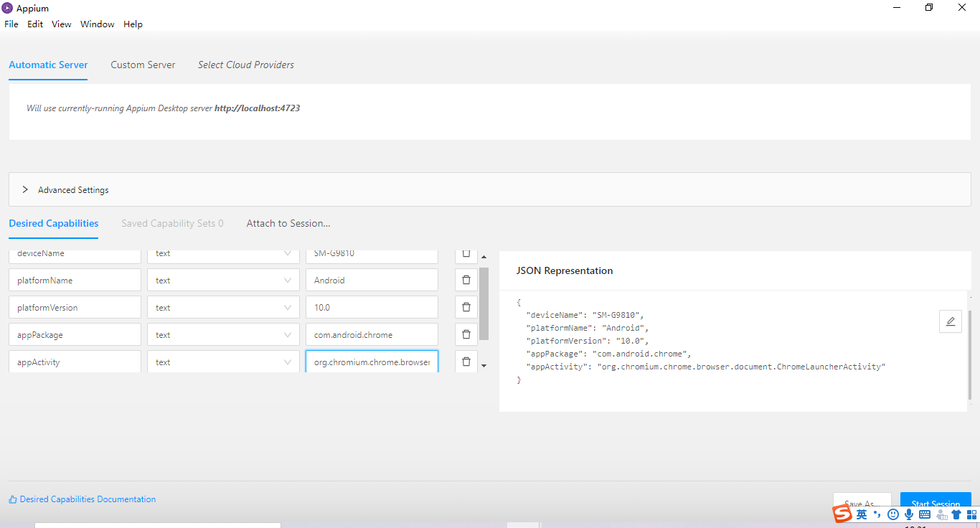Screen dimensions: 980x528
Task: Click the Sogou input method logo
Action: pos(842,514)
